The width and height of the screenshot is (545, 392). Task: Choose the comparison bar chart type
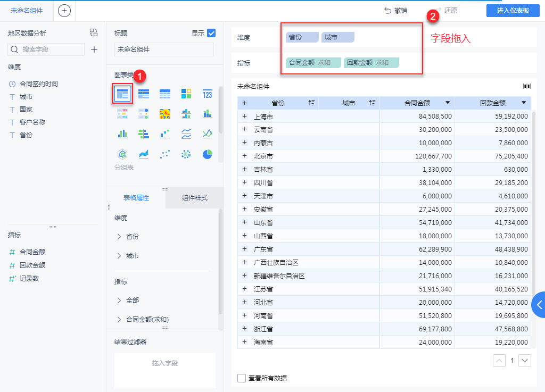(x=144, y=134)
